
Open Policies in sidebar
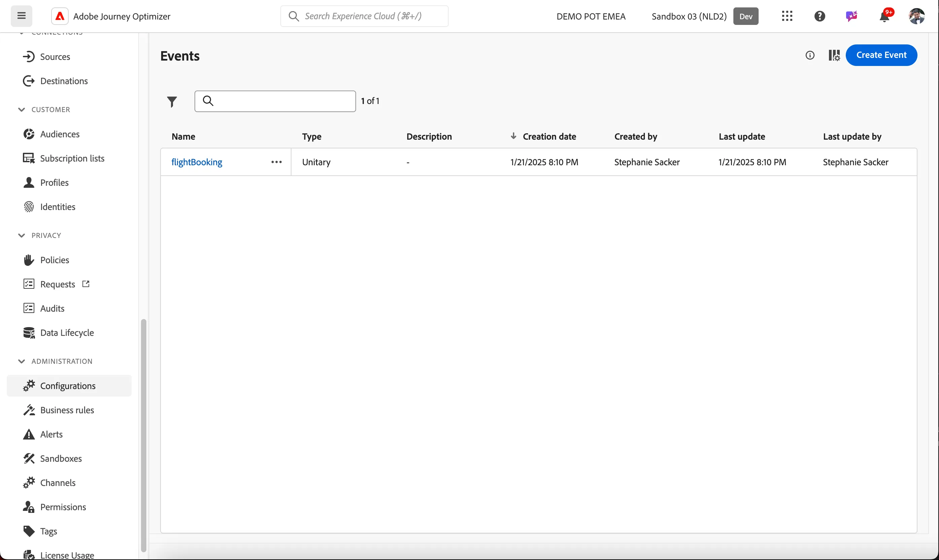[x=46, y=260]
